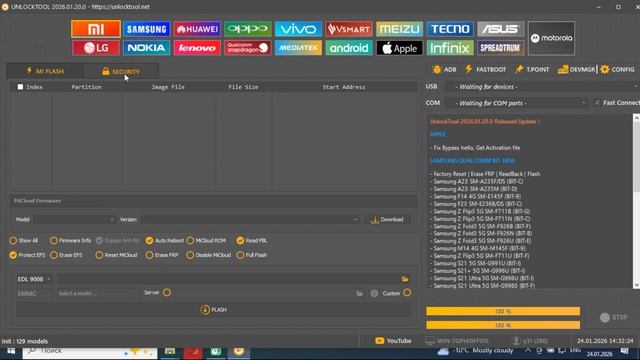640x360 pixels.
Task: Select the Custom radio option
Action: (x=407, y=293)
